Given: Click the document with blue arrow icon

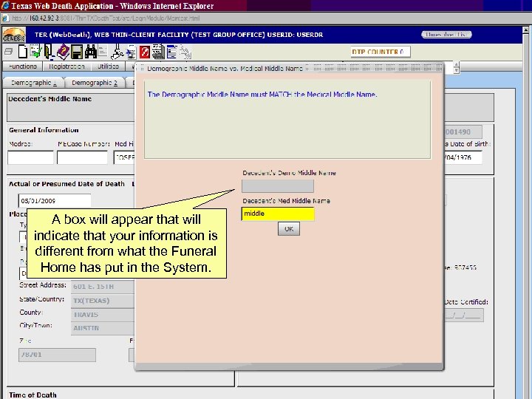Looking at the screenshot, I should [x=132, y=52].
